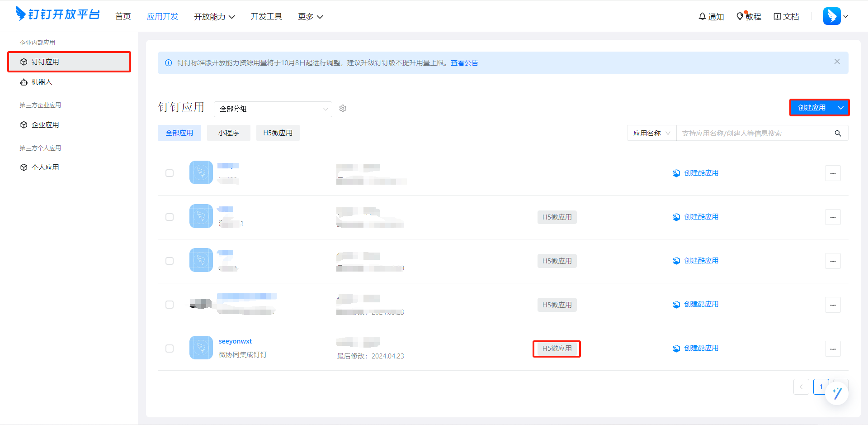
Task: Select 机器人 in the left sidebar
Action: pos(42,82)
